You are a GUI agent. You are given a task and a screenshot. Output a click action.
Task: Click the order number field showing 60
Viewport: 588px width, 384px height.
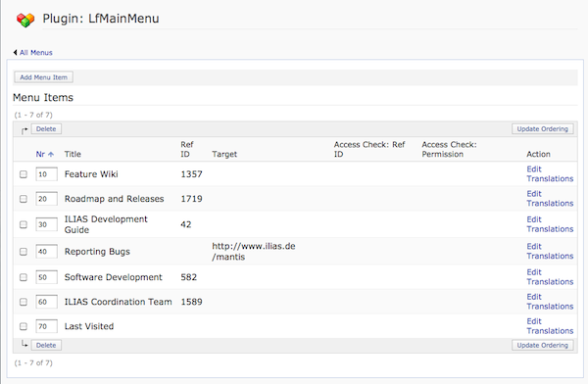(x=46, y=302)
